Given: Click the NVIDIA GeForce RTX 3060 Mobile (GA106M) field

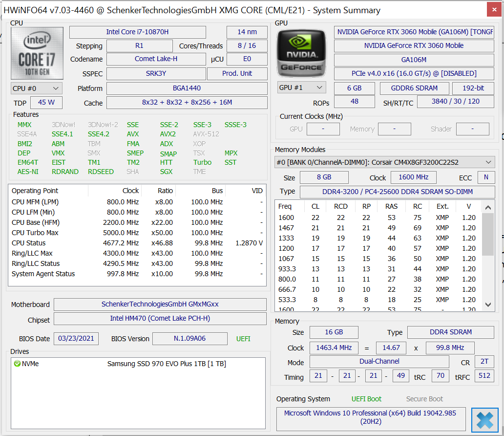Looking at the screenshot, I should coord(414,32).
